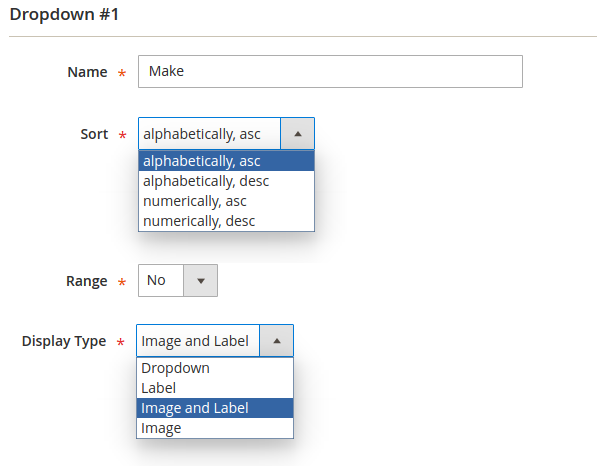Collapse the Sort dropdown using its up arrow
The height and width of the screenshot is (466, 597).
[298, 134]
